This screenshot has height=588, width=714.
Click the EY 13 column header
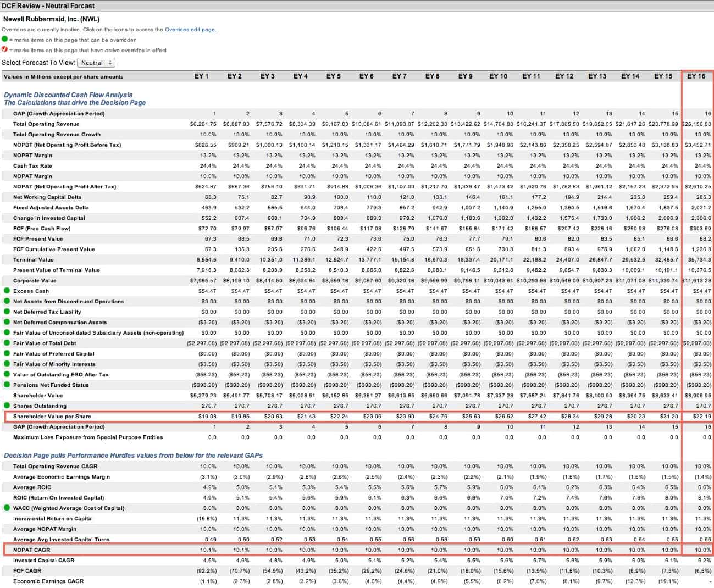597,76
